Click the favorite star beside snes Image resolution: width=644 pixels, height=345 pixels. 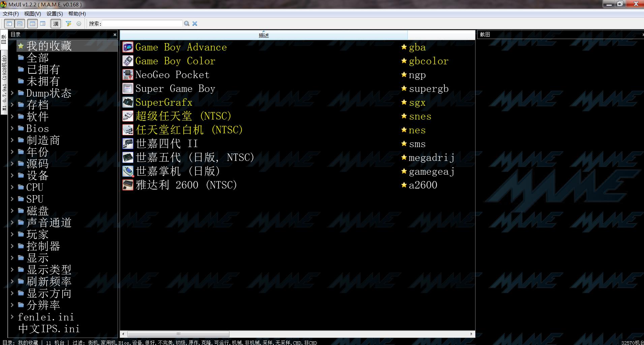tap(404, 116)
